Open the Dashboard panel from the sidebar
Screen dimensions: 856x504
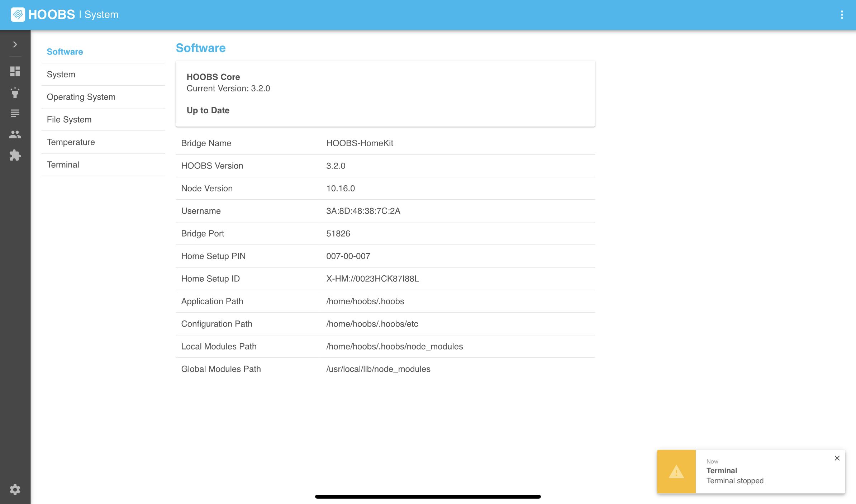15,71
